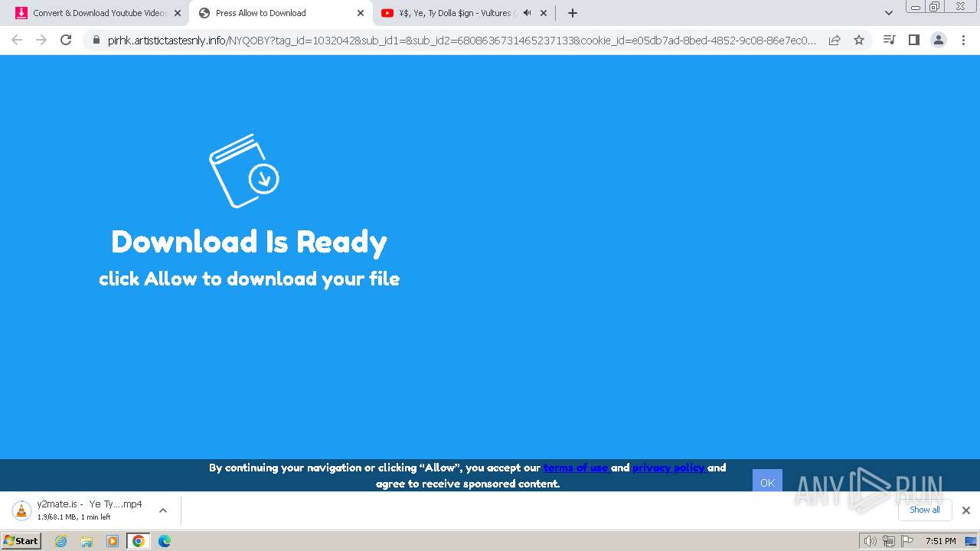The height and width of the screenshot is (551, 980).
Task: Click the OK consent button
Action: click(767, 482)
